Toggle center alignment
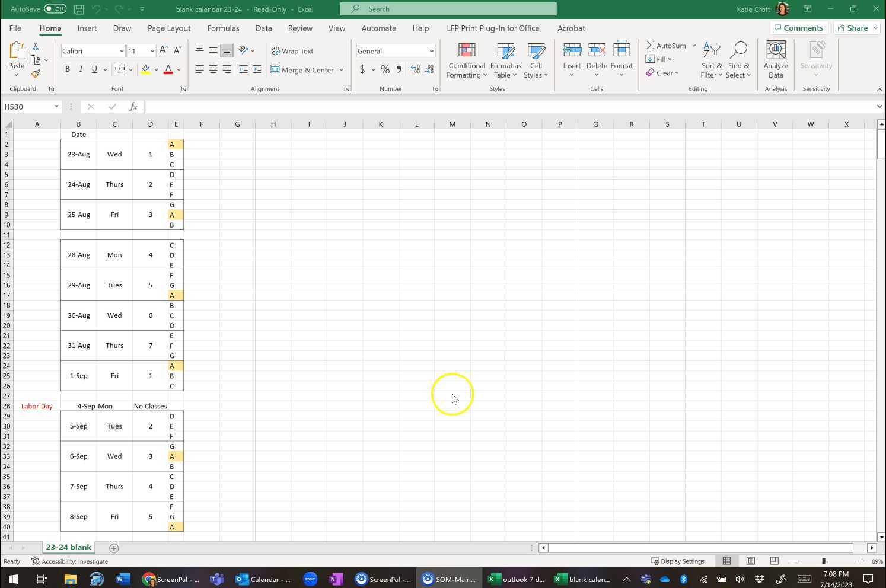This screenshot has width=886, height=588. [x=213, y=69]
